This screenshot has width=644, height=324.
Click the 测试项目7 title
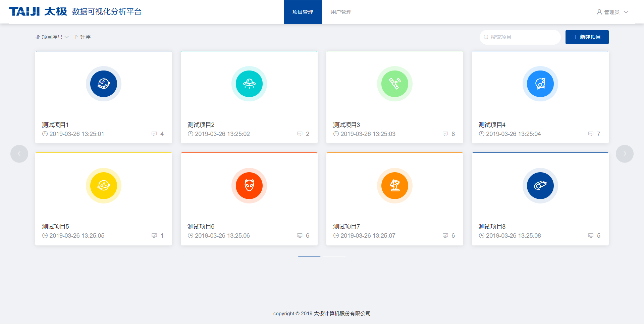346,227
